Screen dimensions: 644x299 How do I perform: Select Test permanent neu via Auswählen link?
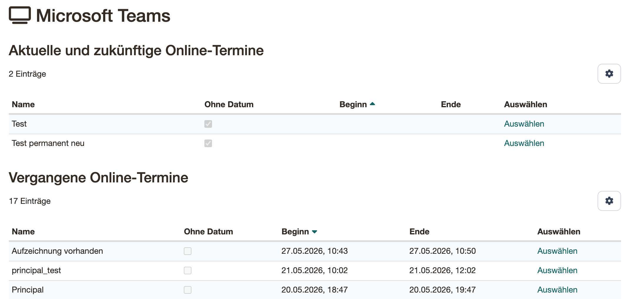point(524,143)
